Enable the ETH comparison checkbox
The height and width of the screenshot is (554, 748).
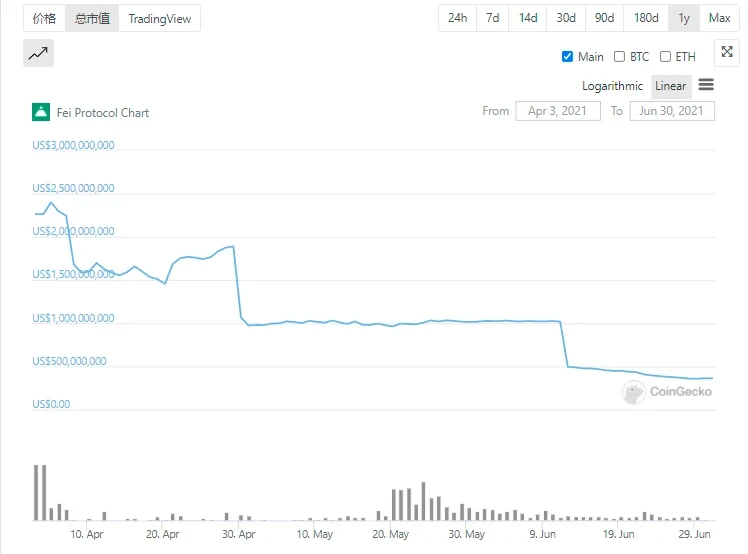(x=665, y=57)
